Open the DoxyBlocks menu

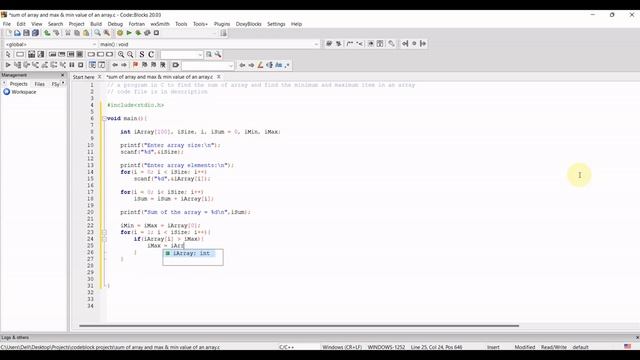click(x=248, y=24)
